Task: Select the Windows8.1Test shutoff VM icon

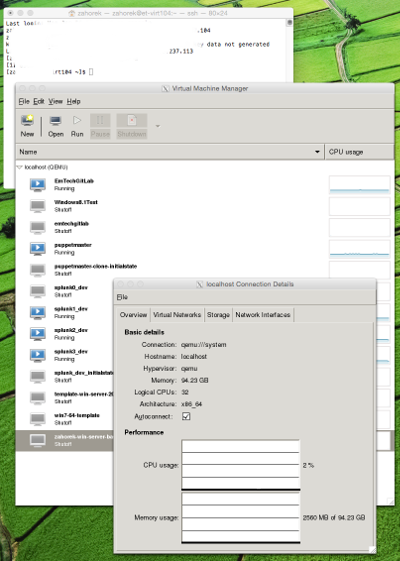Action: tap(38, 206)
